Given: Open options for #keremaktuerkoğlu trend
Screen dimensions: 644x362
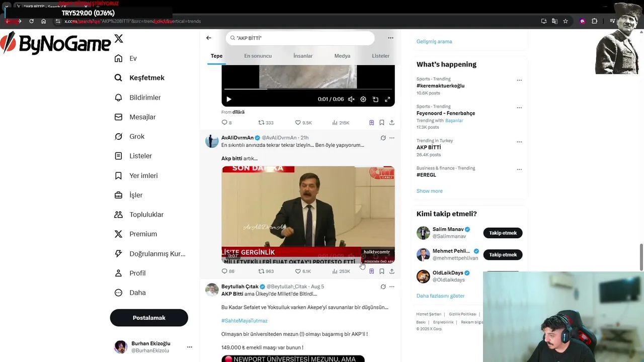Looking at the screenshot, I should (x=519, y=80).
